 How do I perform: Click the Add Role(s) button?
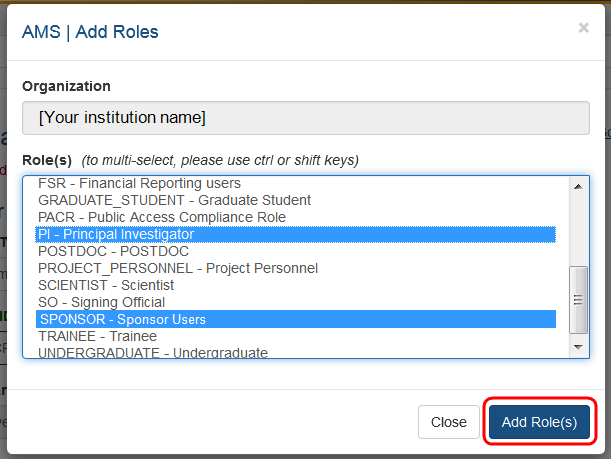539,422
